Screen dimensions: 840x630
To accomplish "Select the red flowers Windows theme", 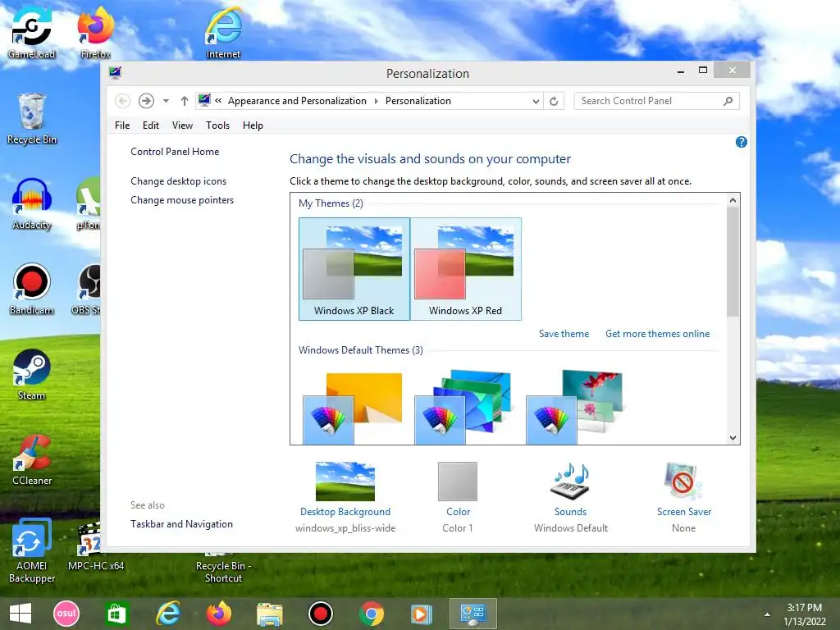I will click(575, 407).
